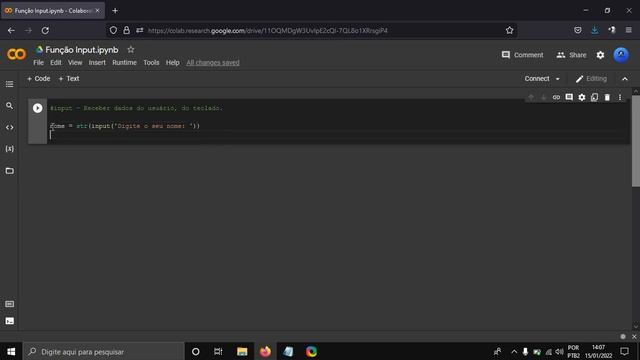
Task: Copy link to cell
Action: (x=556, y=98)
